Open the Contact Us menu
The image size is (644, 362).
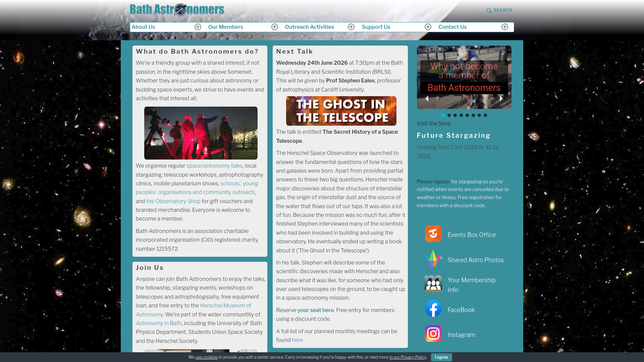point(452,27)
